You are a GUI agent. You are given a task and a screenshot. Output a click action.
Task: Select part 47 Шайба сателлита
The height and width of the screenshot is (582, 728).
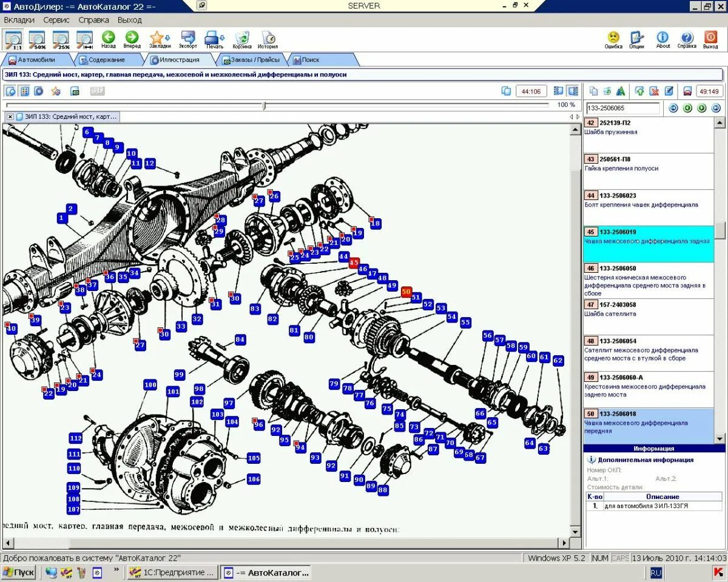649,316
